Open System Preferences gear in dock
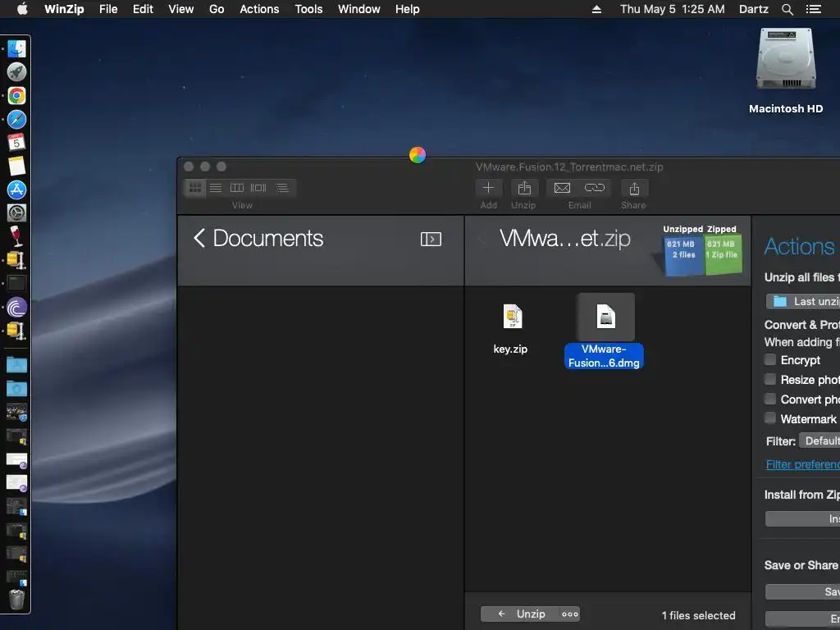 (x=16, y=213)
